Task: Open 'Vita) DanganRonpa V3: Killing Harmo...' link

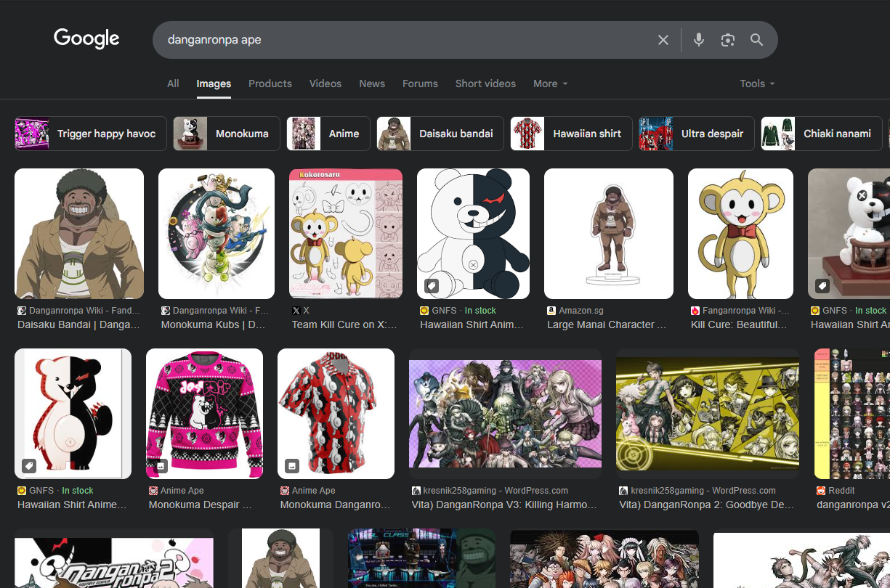Action: [504, 505]
